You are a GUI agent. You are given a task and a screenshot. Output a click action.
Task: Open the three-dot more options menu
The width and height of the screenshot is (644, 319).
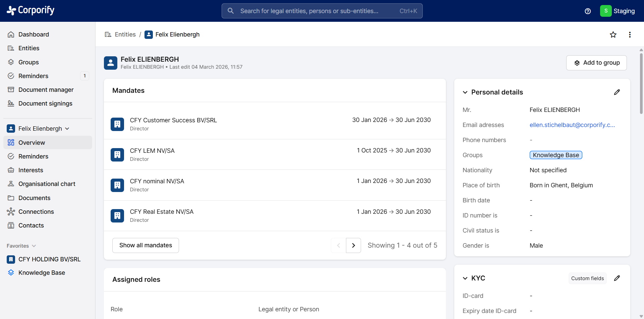[630, 35]
